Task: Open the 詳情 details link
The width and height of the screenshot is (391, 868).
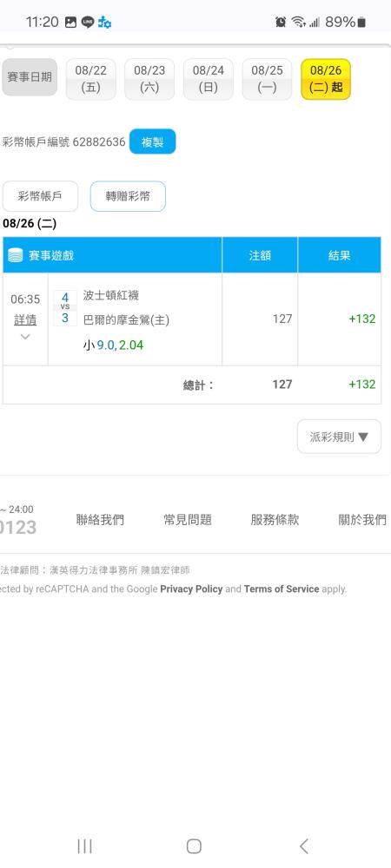Action: point(25,319)
